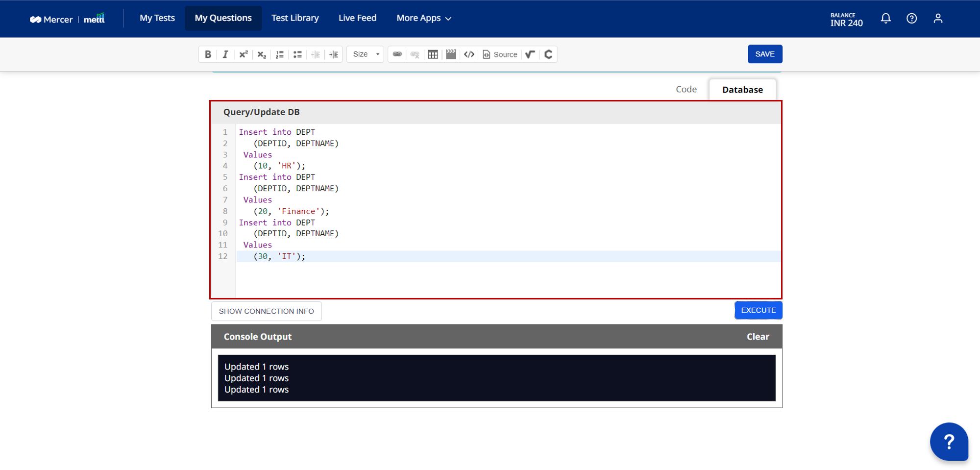Click the Query/Update DB heading
Viewport: 980px width, 470px height.
(x=262, y=112)
